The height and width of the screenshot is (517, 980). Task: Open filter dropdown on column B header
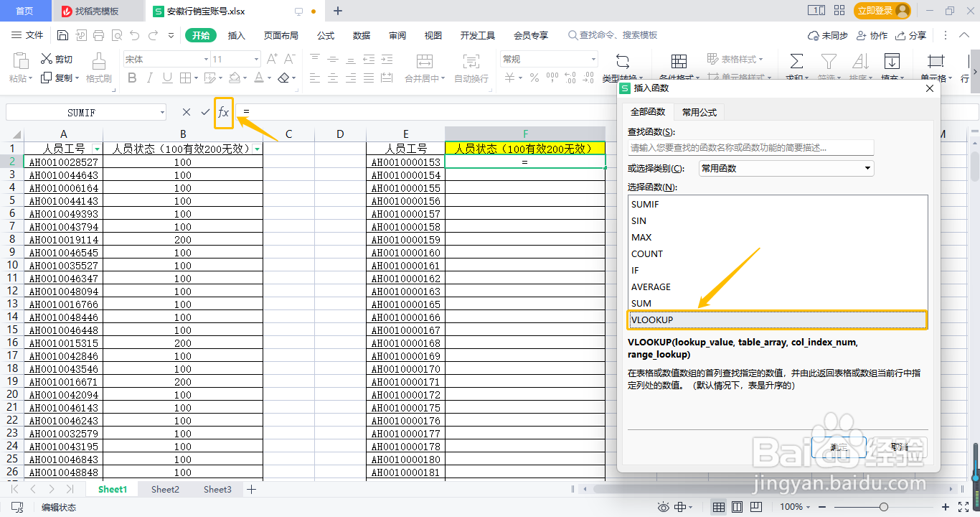[x=257, y=149]
